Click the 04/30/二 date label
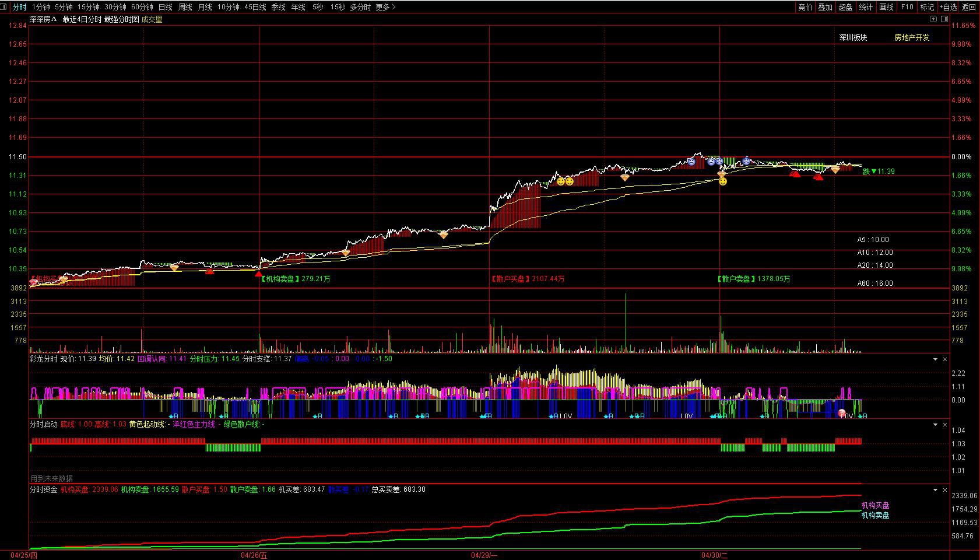The height and width of the screenshot is (560, 980). point(715,555)
